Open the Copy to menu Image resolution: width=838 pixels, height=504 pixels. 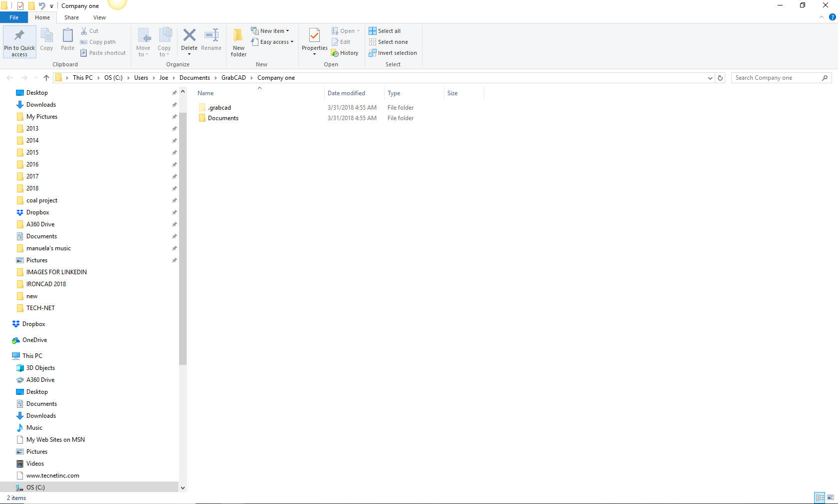(x=164, y=42)
